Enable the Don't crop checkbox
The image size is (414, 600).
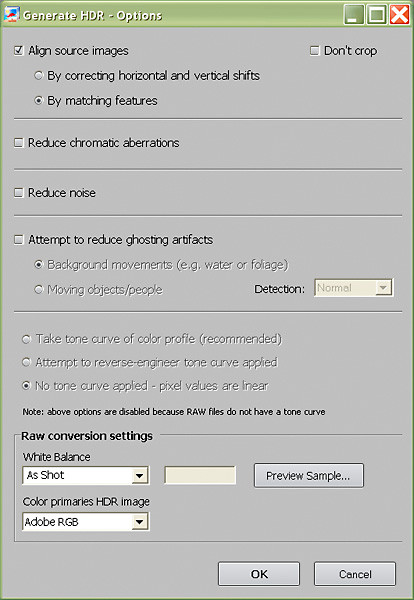coord(315,51)
